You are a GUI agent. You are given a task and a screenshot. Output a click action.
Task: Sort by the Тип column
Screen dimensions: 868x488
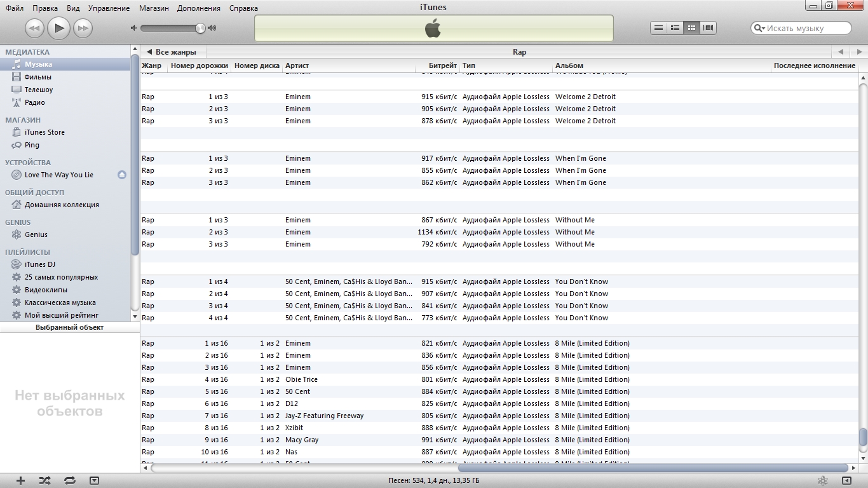506,65
